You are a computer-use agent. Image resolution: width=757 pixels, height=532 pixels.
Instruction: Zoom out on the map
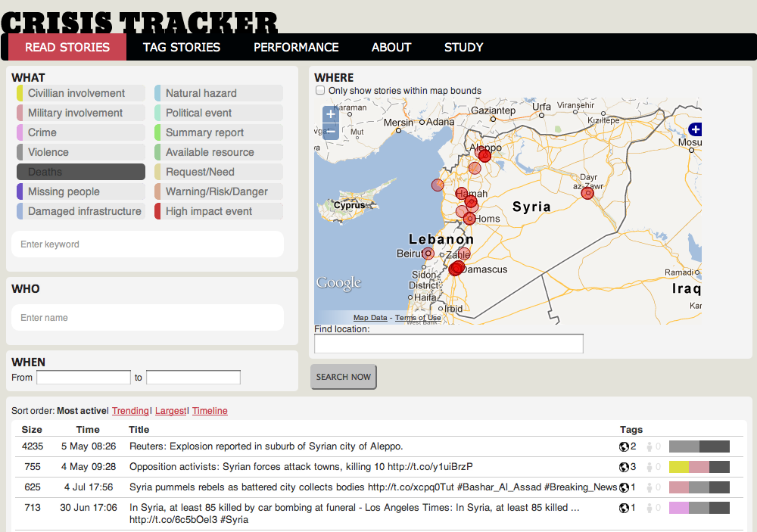click(x=330, y=132)
